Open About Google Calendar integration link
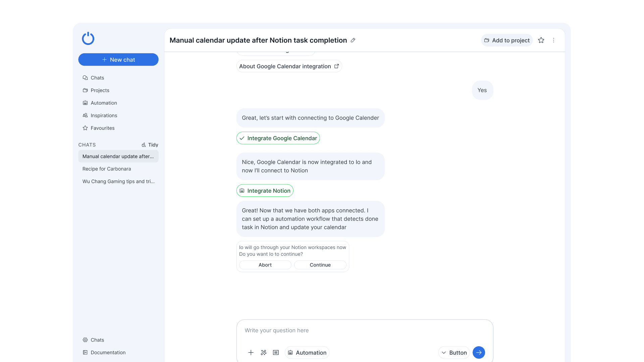The width and height of the screenshot is (644, 362). 289,66
